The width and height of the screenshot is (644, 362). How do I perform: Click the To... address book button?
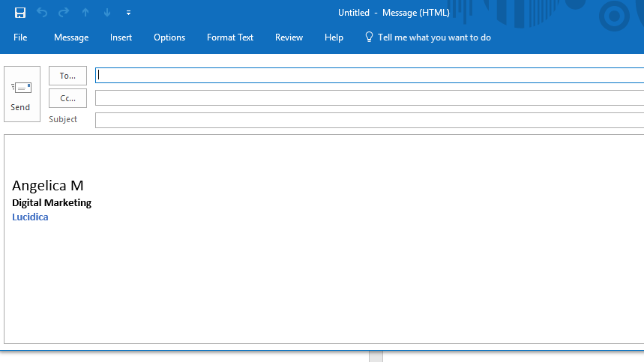point(67,76)
